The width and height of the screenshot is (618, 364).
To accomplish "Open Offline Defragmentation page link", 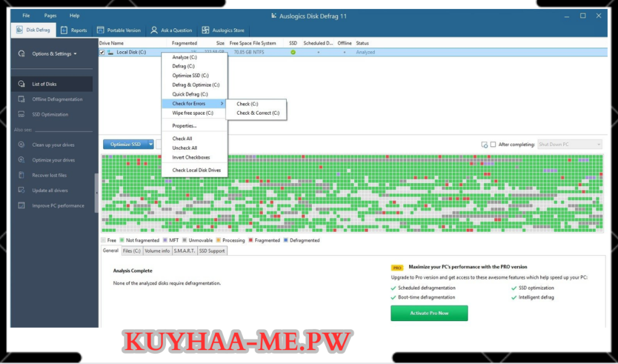I will [57, 100].
